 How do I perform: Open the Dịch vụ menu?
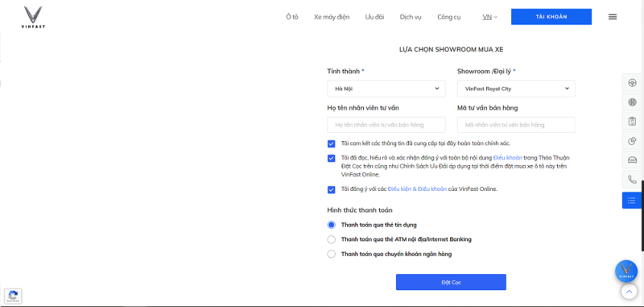pos(411,17)
